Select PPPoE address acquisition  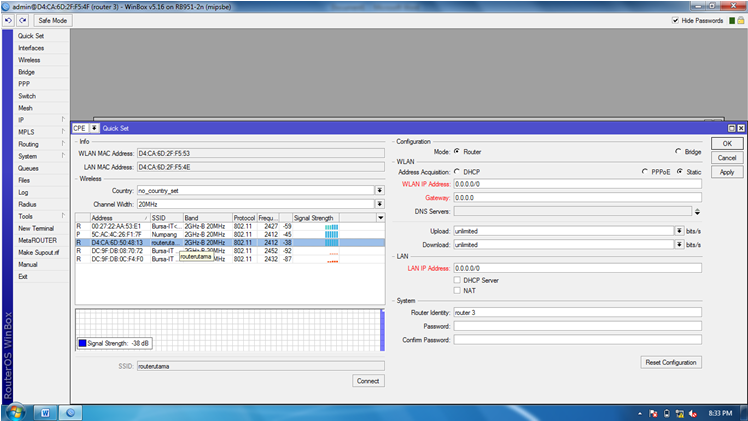pos(645,171)
